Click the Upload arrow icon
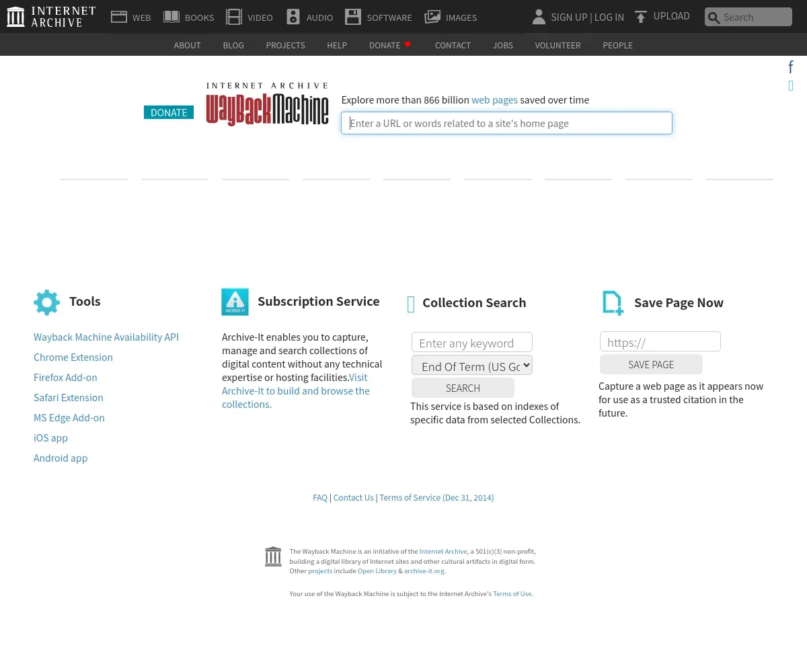 point(641,17)
